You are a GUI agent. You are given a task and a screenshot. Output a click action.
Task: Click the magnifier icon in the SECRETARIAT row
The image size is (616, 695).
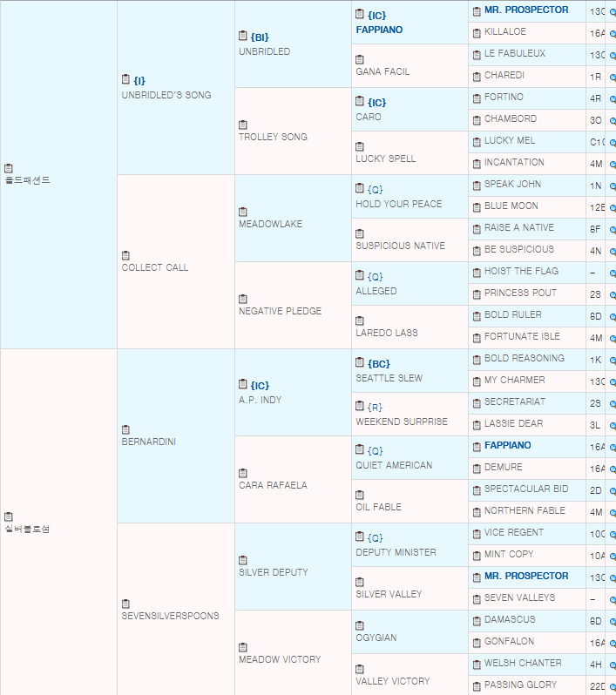tap(613, 404)
